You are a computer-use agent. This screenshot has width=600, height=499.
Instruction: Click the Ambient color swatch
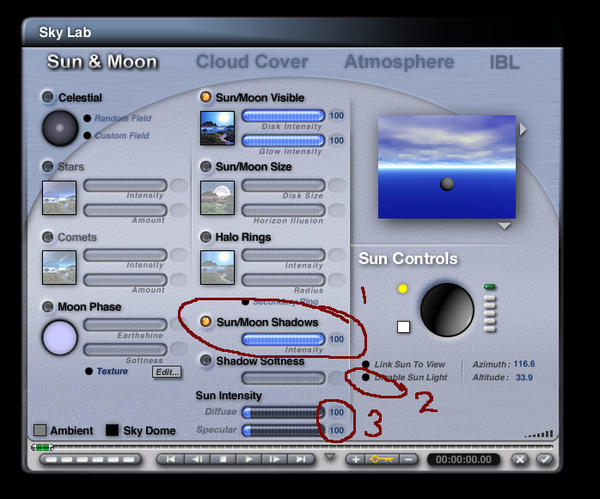tap(40, 430)
